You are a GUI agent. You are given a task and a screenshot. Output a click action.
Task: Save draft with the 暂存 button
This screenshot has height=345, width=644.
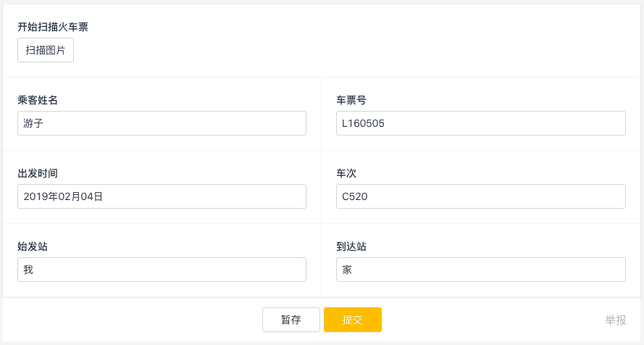point(291,320)
